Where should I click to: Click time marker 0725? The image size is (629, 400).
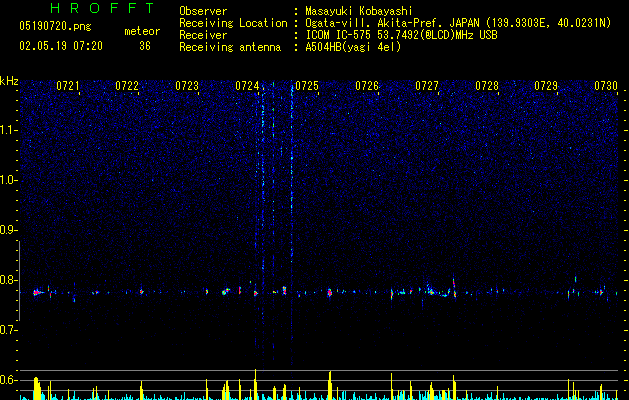[x=307, y=86]
